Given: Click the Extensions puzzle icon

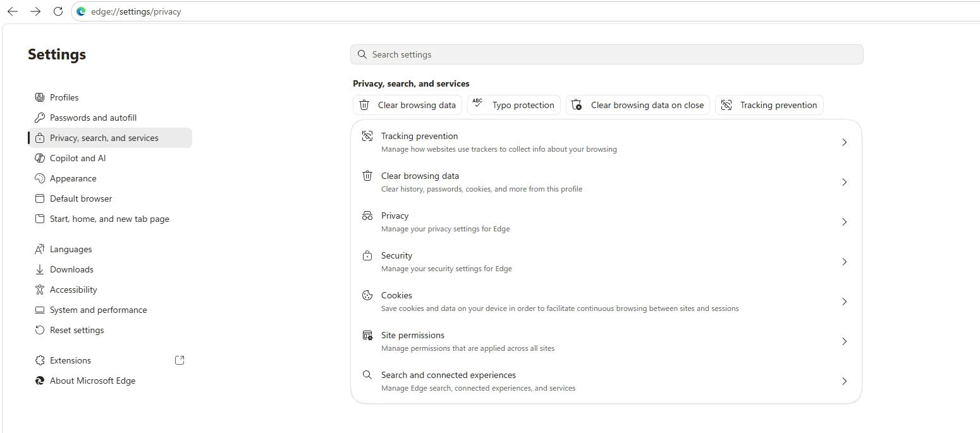Looking at the screenshot, I should 40,360.
